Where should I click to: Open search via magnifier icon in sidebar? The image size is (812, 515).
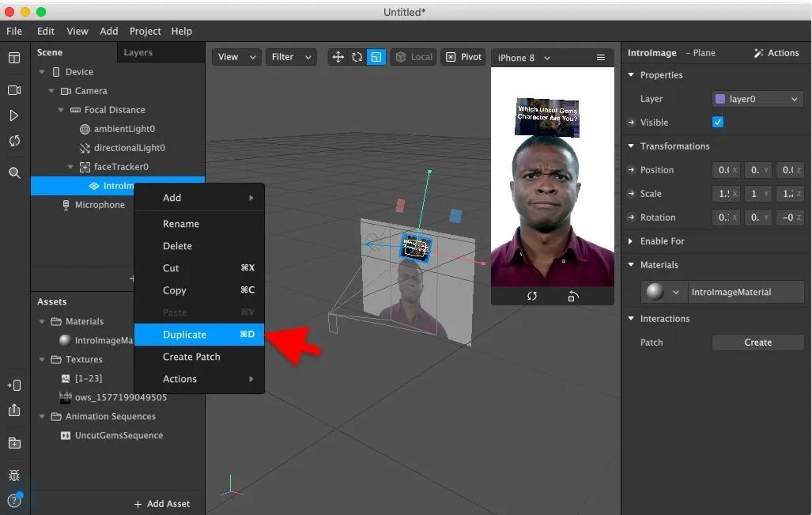pyautogui.click(x=14, y=172)
